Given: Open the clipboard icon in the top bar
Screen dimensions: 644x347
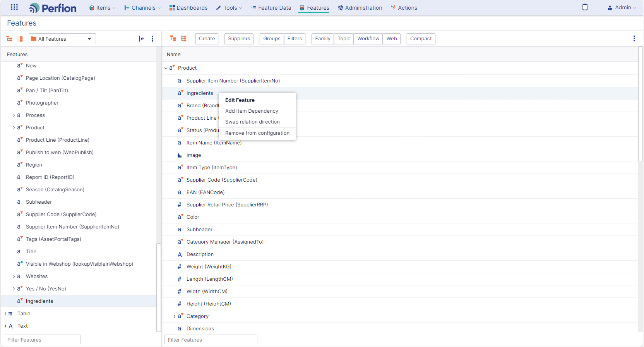Looking at the screenshot, I should pyautogui.click(x=585, y=7).
